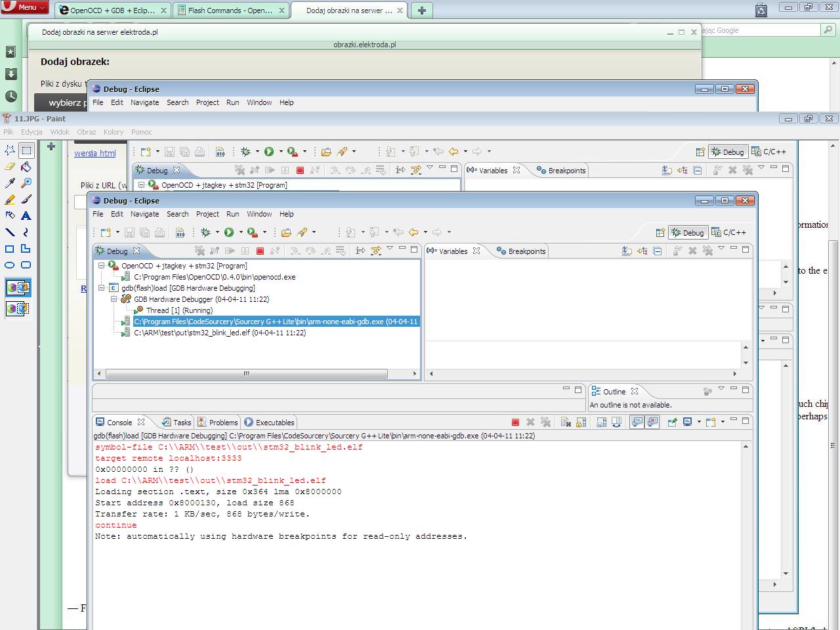Toggle Show Console When Standard Out Changes
Image resolution: width=840 pixels, height=630 pixels.
click(637, 423)
